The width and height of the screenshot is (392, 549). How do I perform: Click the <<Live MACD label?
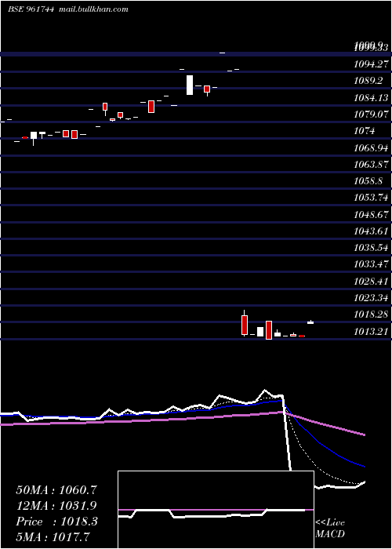(x=330, y=529)
